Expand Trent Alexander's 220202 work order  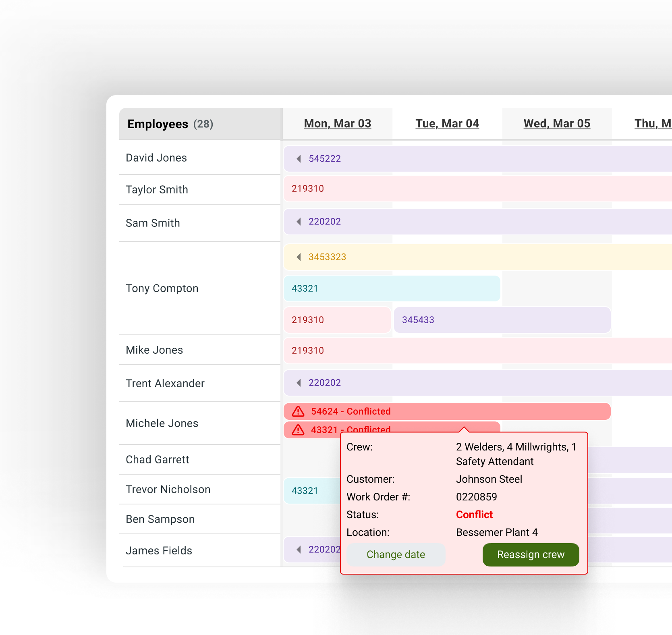click(x=299, y=382)
